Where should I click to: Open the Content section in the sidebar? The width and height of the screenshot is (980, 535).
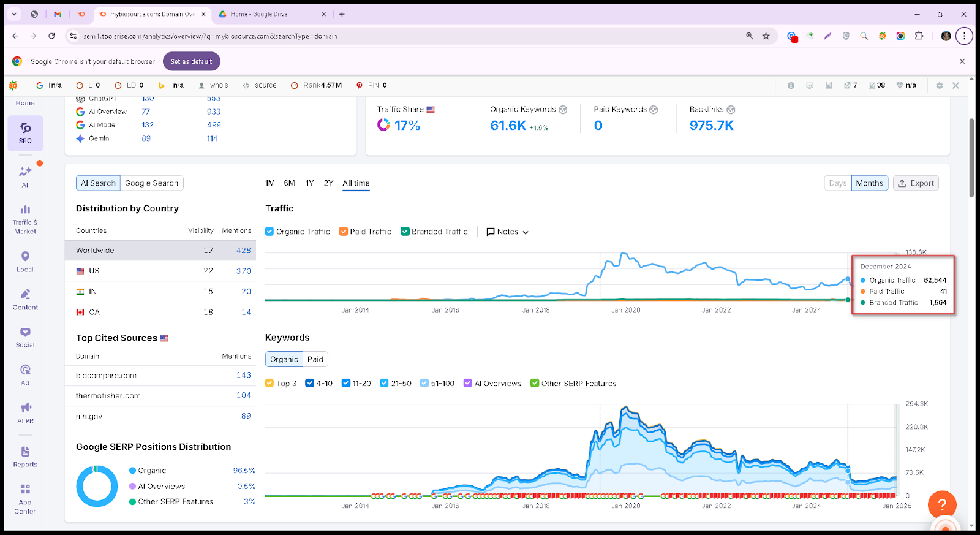pyautogui.click(x=25, y=299)
